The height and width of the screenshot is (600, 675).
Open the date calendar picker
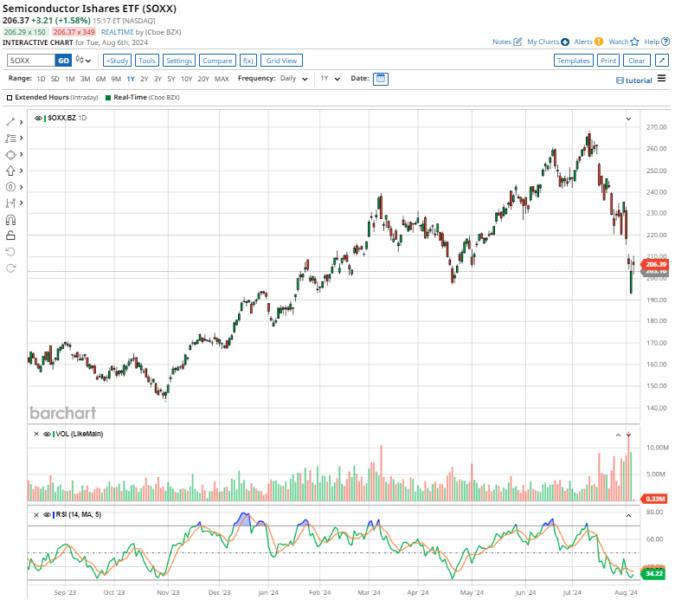point(381,79)
